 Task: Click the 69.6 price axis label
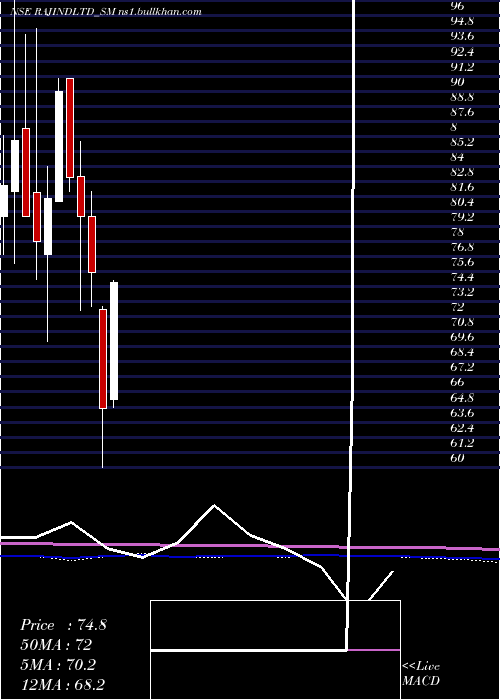point(462,337)
